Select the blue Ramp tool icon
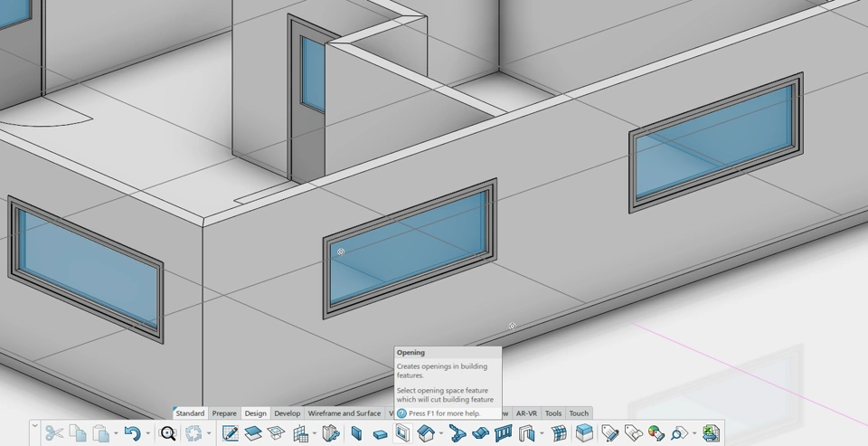This screenshot has height=446, width=868. point(480,432)
